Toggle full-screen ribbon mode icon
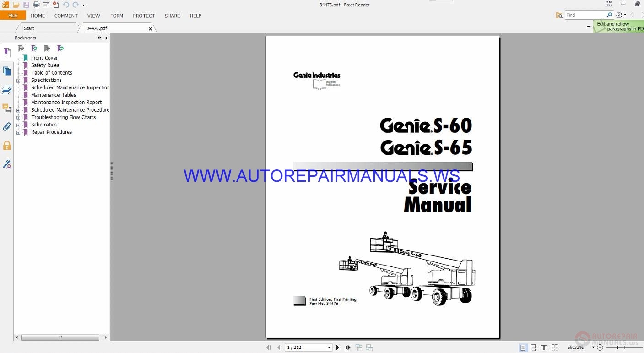The height and width of the screenshot is (353, 644). tap(609, 4)
